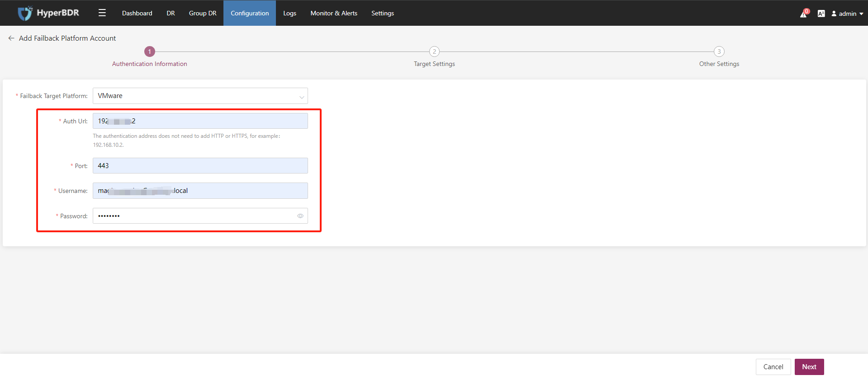868x380 pixels.
Task: Open the Settings menu
Action: (383, 13)
